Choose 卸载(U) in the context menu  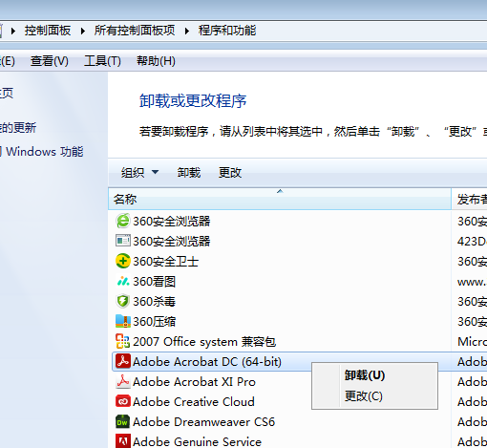click(365, 375)
